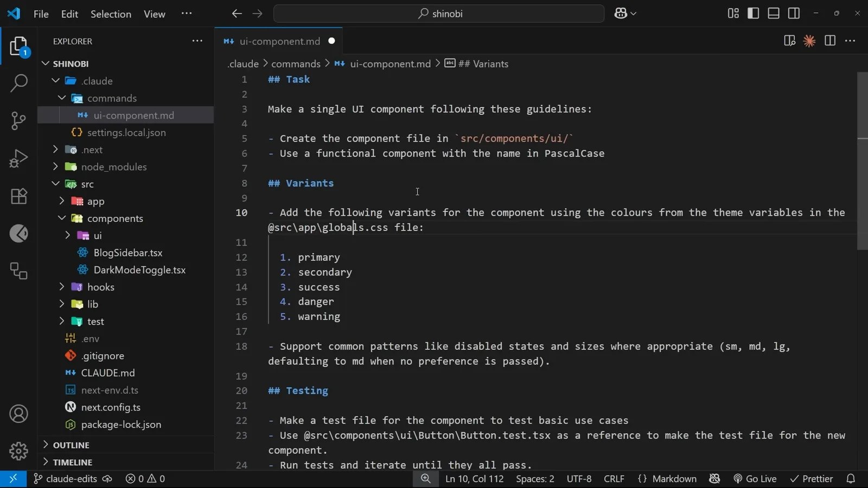Open the Accounts icon in activity bar
This screenshot has height=488, width=868.
[x=18, y=414]
